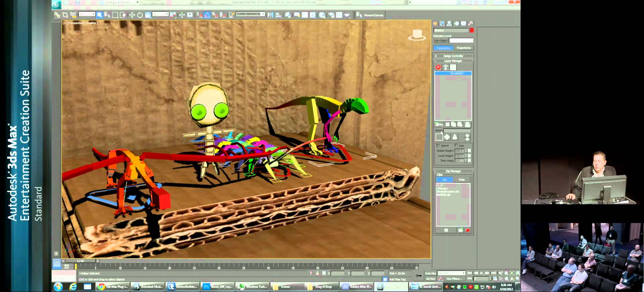
Task: Open key filter Selected dropdown
Action: (x=451, y=273)
